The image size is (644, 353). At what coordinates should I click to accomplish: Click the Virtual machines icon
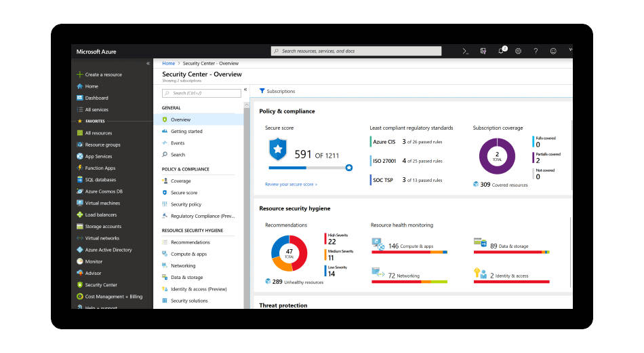click(x=80, y=203)
